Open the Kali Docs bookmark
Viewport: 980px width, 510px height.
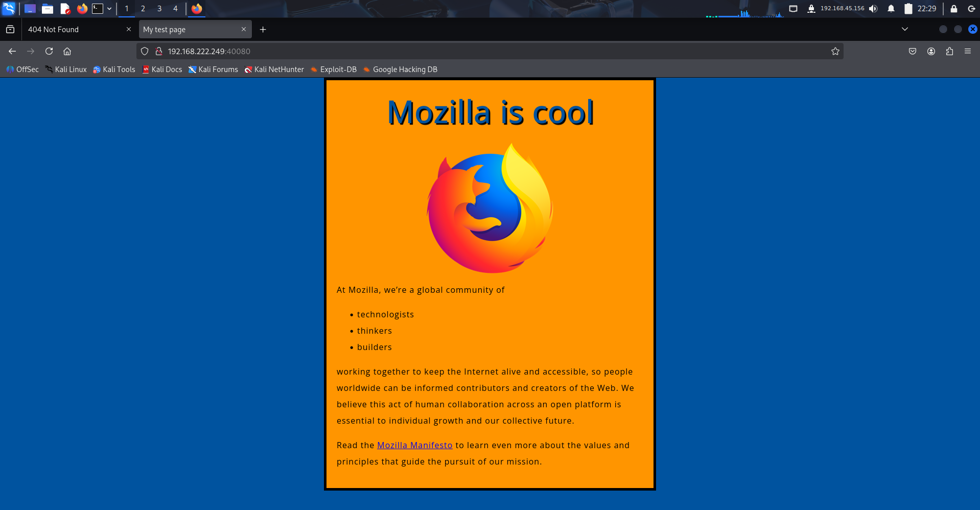162,69
